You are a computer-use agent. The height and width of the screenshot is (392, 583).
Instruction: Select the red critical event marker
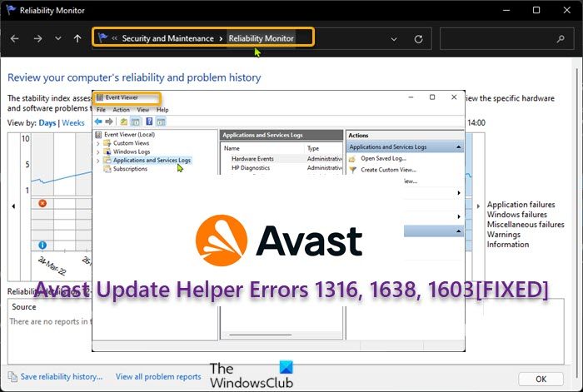[42, 203]
